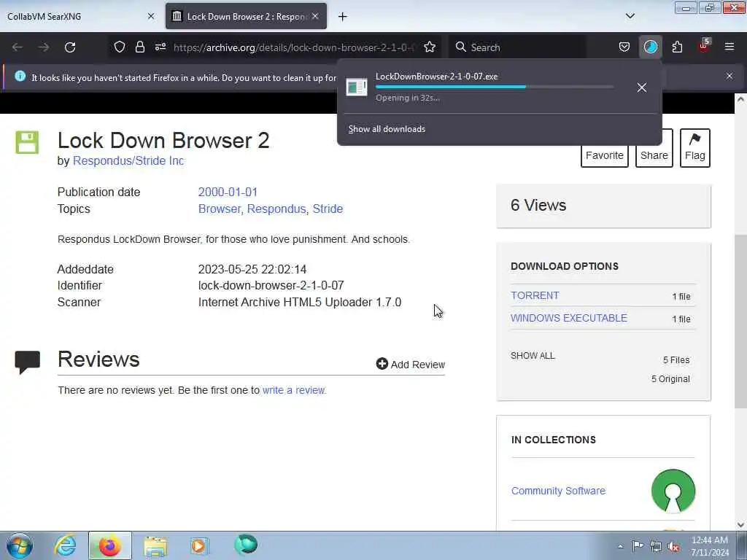747x560 pixels.
Task: Open the WINDOWS EXECUTABLE download option
Action: click(x=569, y=318)
